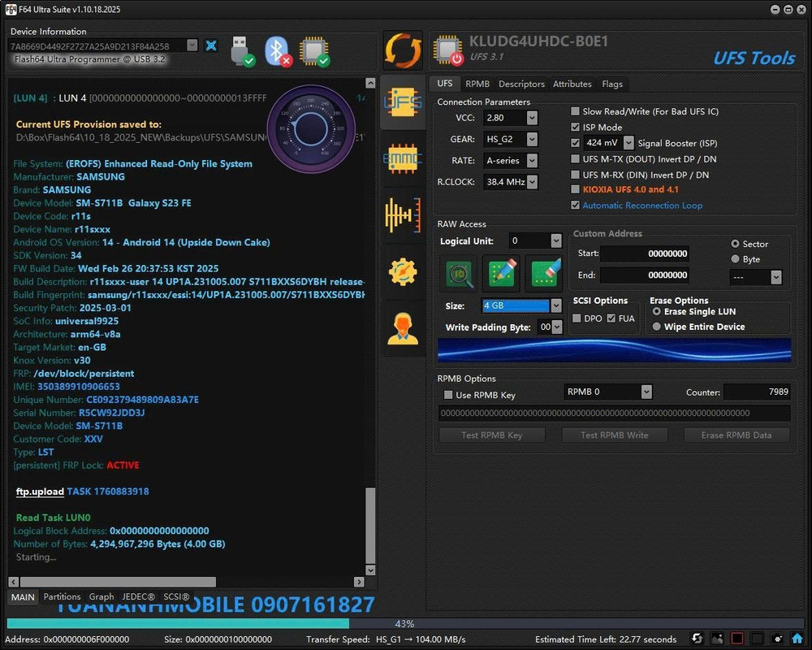Click the UFS chip power icon beside KLUDG4UHDC-B0E1
The width and height of the screenshot is (812, 650).
point(448,51)
